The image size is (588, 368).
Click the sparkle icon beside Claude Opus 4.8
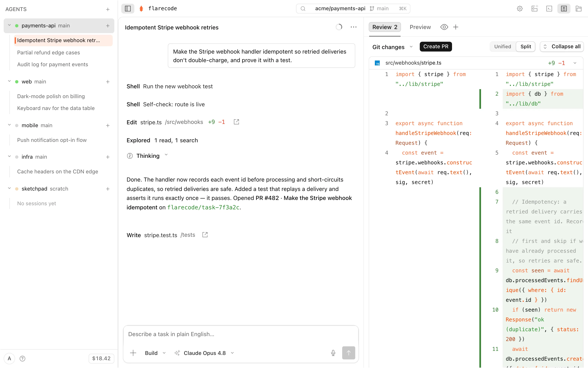pyautogui.click(x=177, y=353)
